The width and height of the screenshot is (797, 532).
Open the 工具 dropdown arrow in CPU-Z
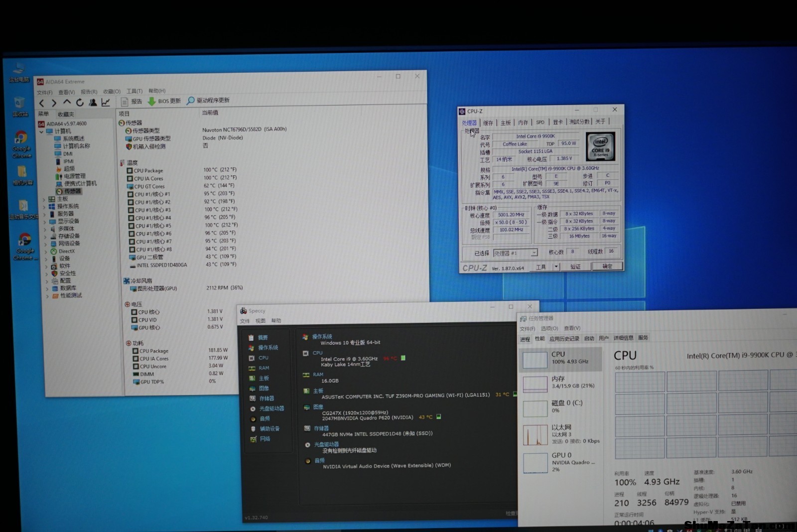(556, 267)
